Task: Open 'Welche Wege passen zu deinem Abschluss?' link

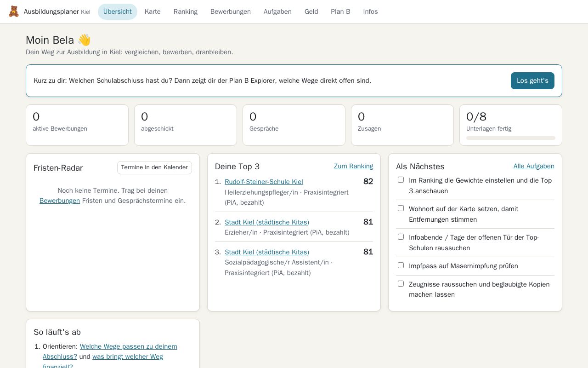Action: pyautogui.click(x=110, y=351)
